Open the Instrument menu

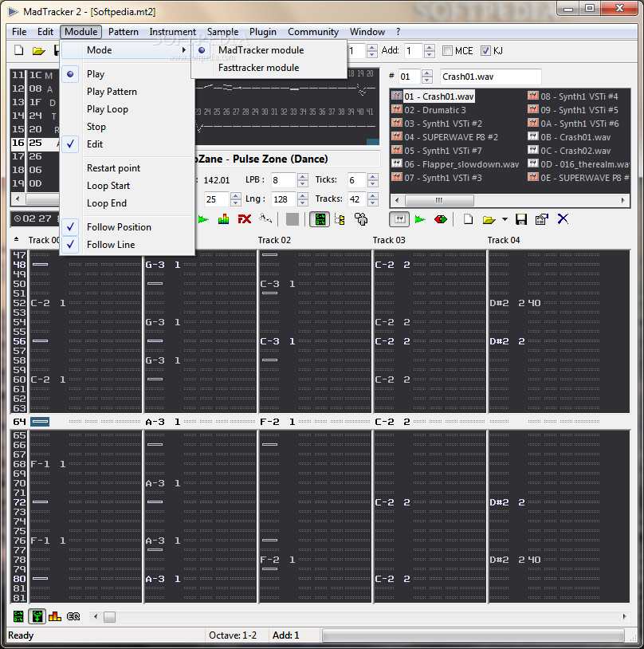[173, 32]
